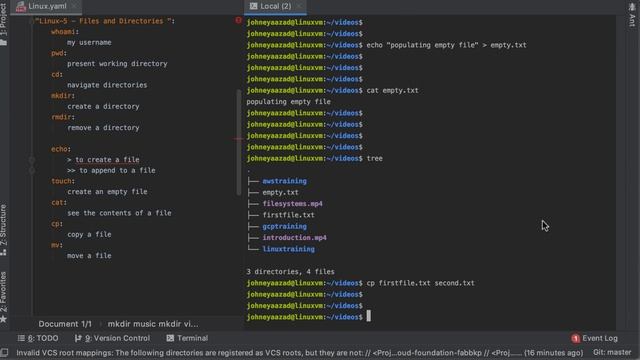Click the 'see the contents of a file' line
Image resolution: width=640 pixels, height=360 pixels.
(x=119, y=213)
